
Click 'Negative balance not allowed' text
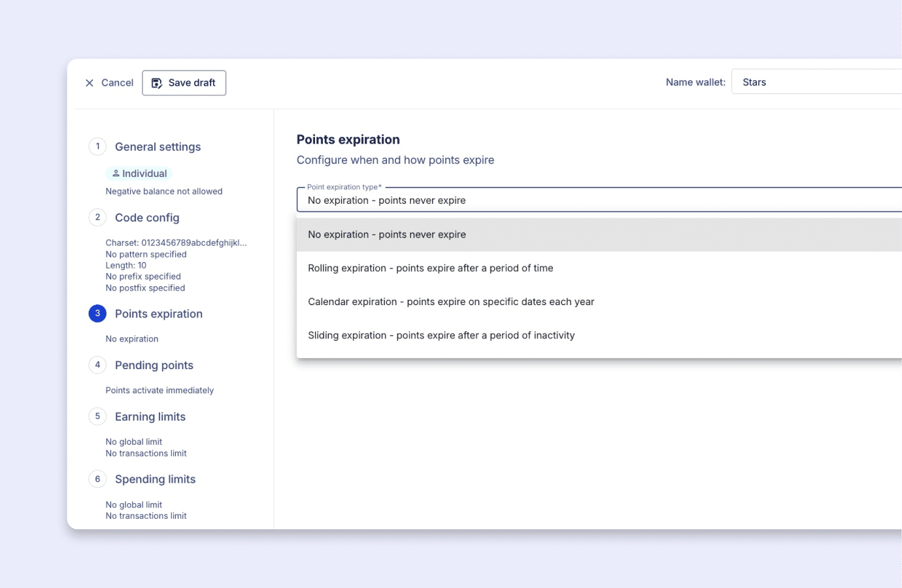point(164,191)
